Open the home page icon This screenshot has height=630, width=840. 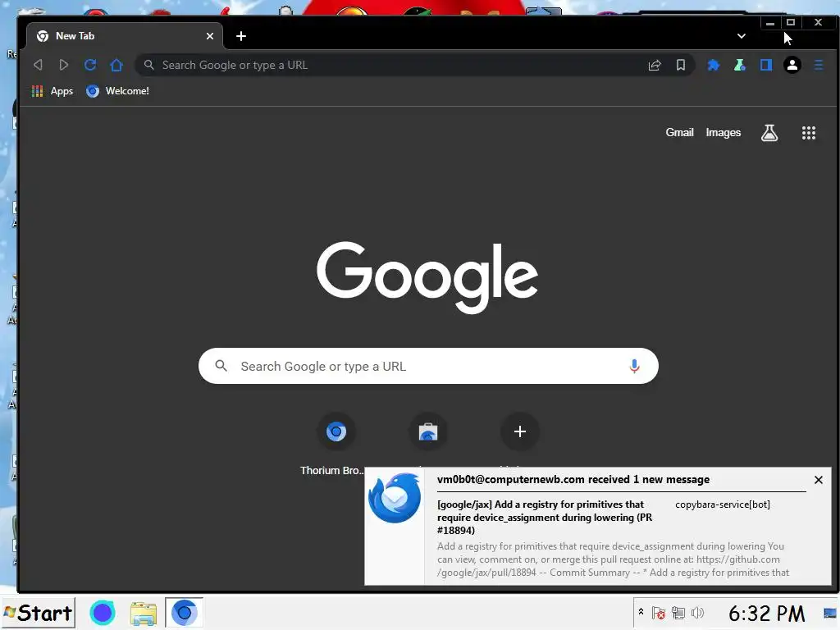point(116,65)
